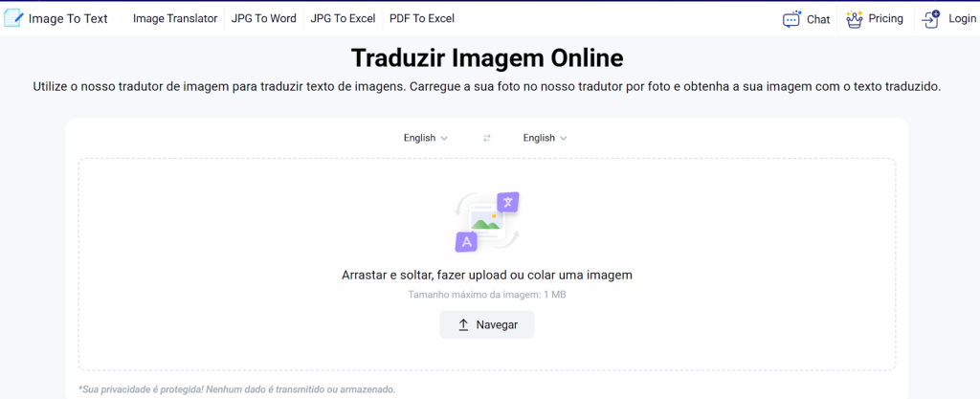
Task: Click the Chat speech bubble icon
Action: [791, 18]
